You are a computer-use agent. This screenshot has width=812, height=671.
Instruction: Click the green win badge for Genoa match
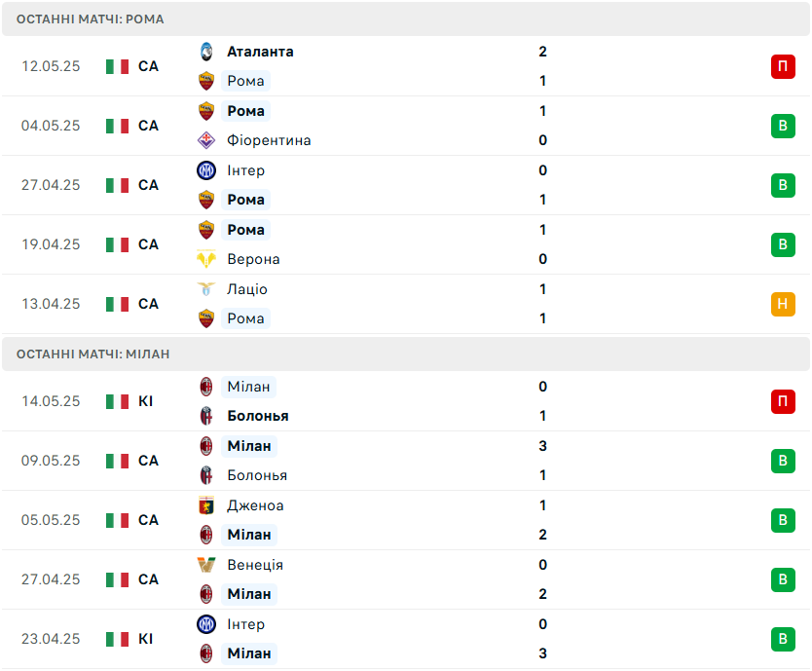[x=783, y=520]
